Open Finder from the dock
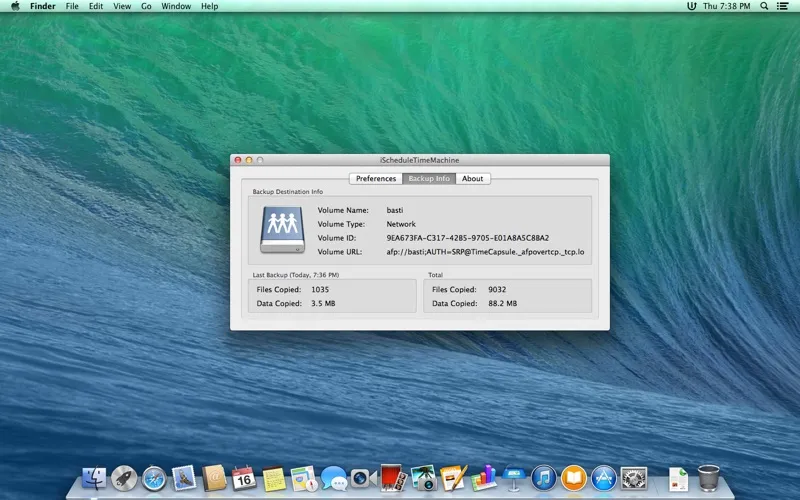The height and width of the screenshot is (500, 800). [x=95, y=478]
